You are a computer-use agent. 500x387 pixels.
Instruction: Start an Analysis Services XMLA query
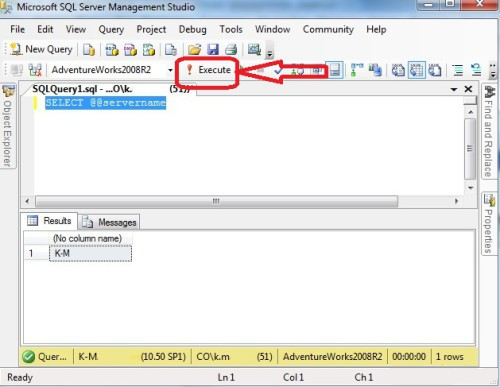(149, 50)
